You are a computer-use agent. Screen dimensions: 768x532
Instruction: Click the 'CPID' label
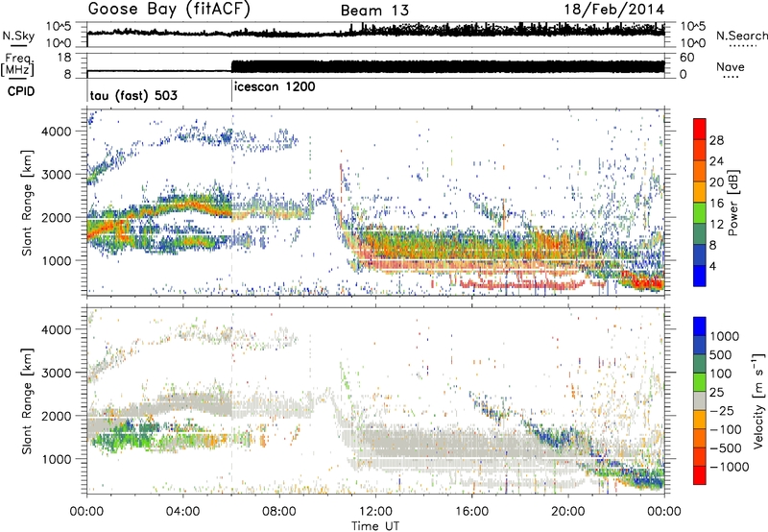(21, 91)
